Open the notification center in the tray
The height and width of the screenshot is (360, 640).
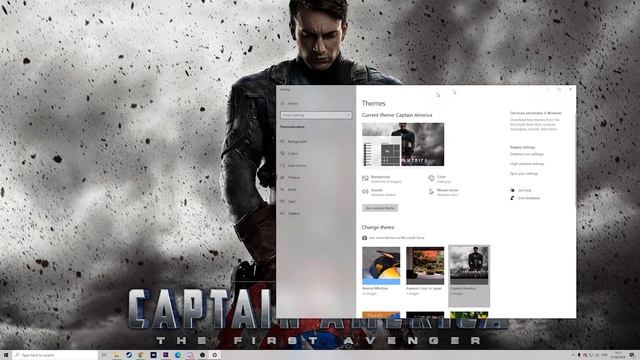[632, 355]
